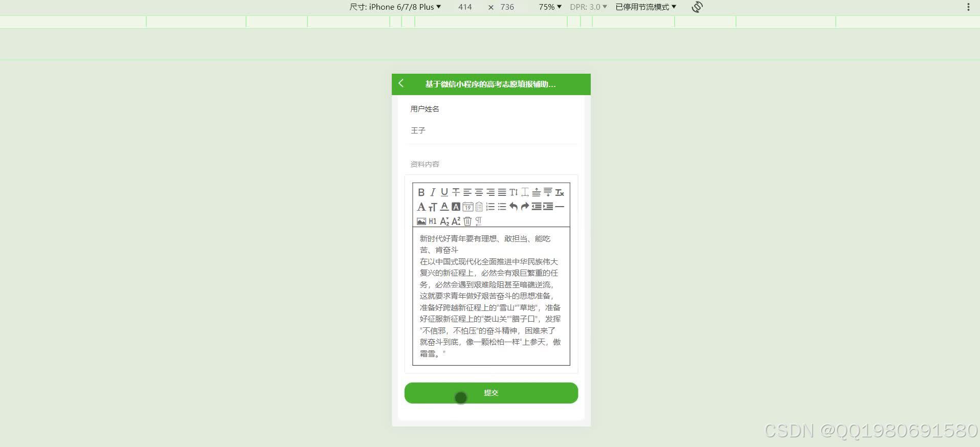
Task: Apply subscript formatting
Action: 444,221
